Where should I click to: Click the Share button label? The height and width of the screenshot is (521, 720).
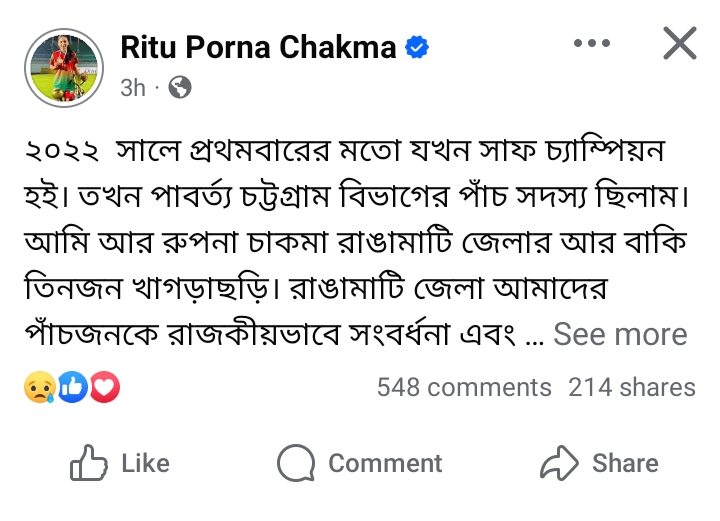coord(625,463)
